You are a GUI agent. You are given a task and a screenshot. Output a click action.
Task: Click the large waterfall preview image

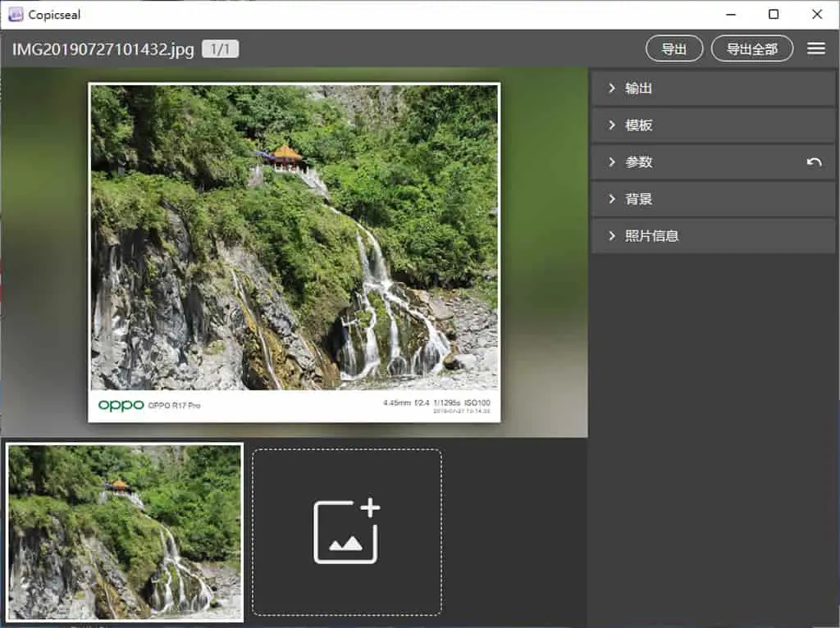[294, 237]
